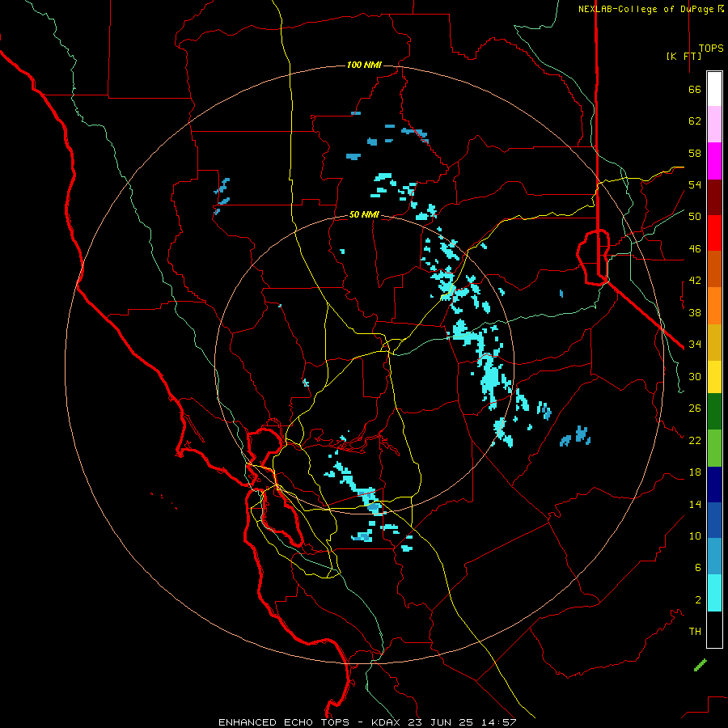Select the dark green 30 kft swatch

pyautogui.click(x=714, y=412)
